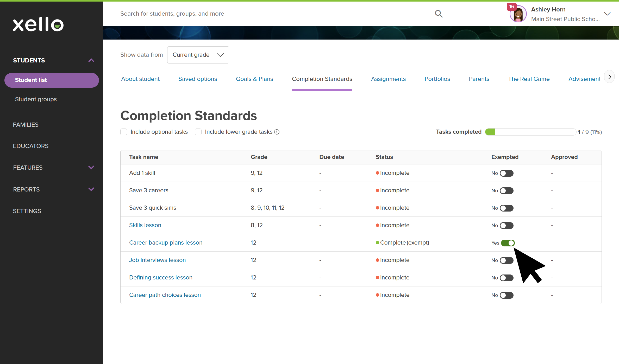Screen dimensions: 619x364
Task: Open Ashley Horn's avatar picture
Action: [518, 15]
